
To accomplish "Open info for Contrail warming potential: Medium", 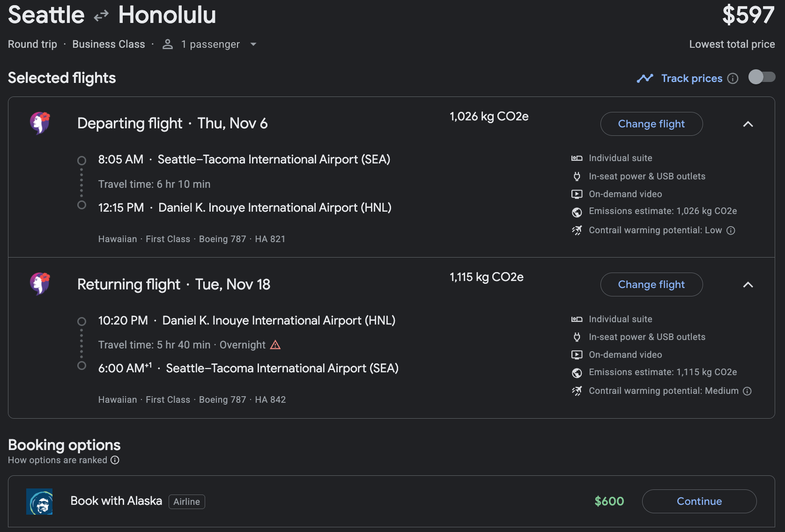I will coord(748,391).
